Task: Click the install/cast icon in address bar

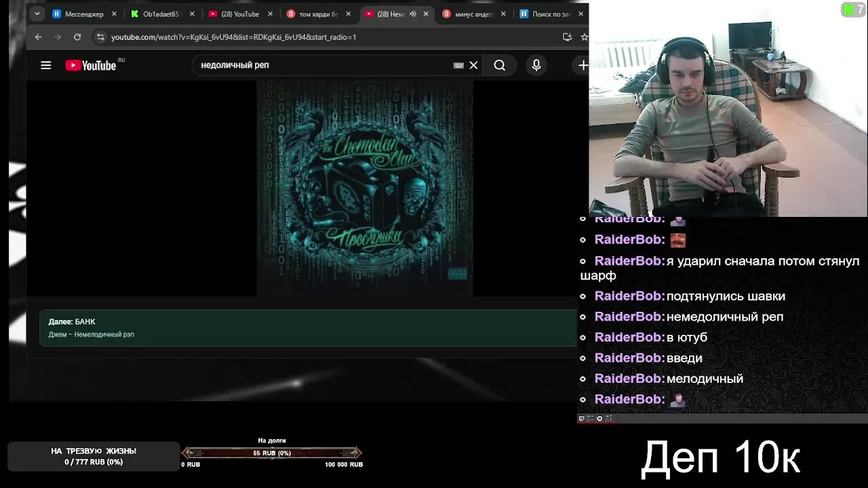Action: tap(567, 37)
